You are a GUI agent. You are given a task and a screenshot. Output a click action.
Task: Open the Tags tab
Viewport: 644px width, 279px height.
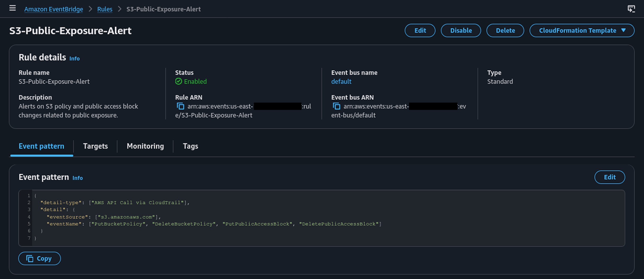tap(190, 146)
